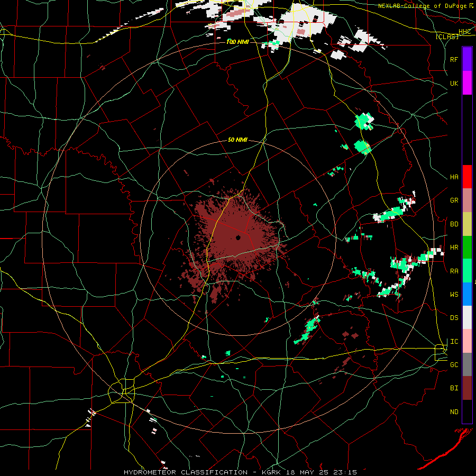This screenshot has height=476, width=476.
Task: Click the WS legend label
Action: pos(454,295)
